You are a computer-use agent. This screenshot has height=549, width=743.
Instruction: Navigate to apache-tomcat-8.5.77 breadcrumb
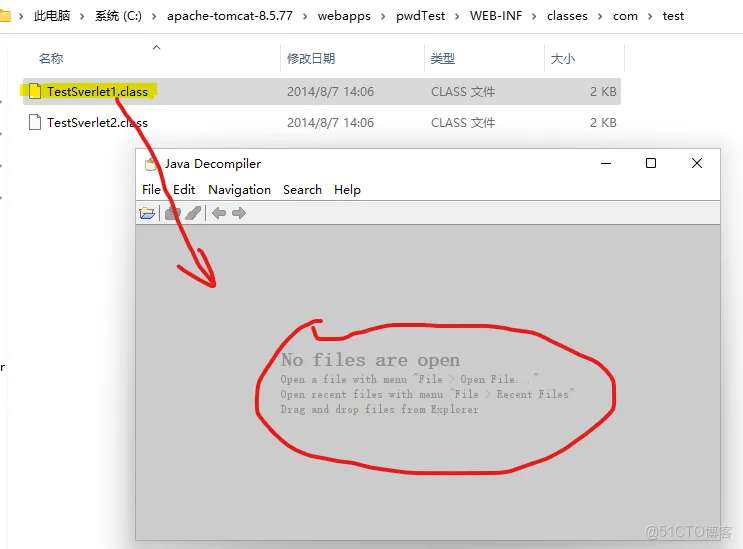(230, 16)
